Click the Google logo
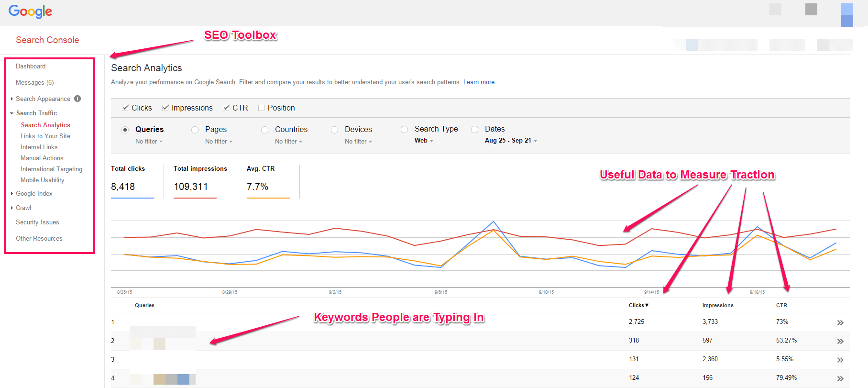The width and height of the screenshot is (868, 388). tap(30, 11)
